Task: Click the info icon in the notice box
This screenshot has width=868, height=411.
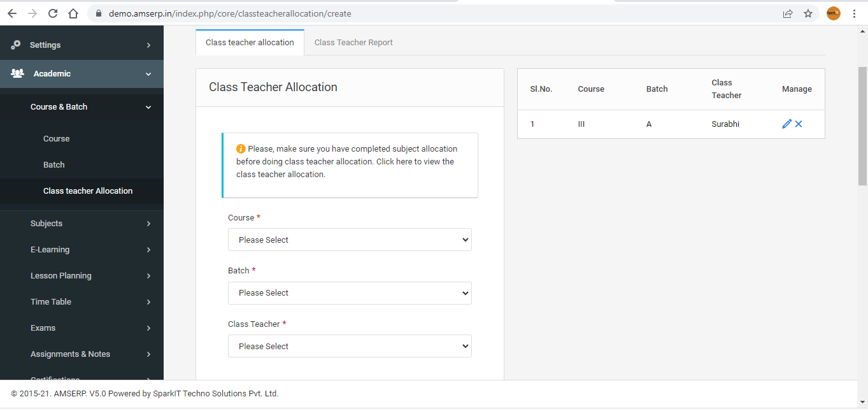Action: tap(241, 148)
